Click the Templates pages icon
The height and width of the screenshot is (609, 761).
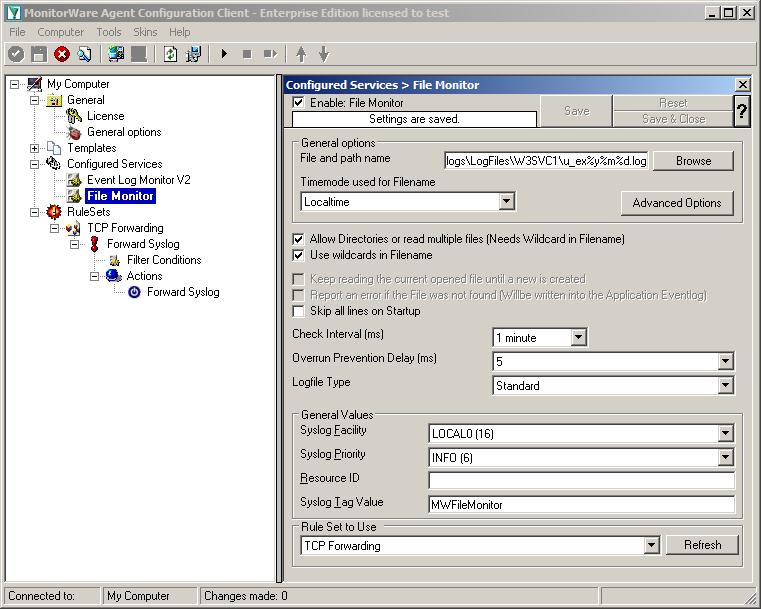(x=54, y=148)
